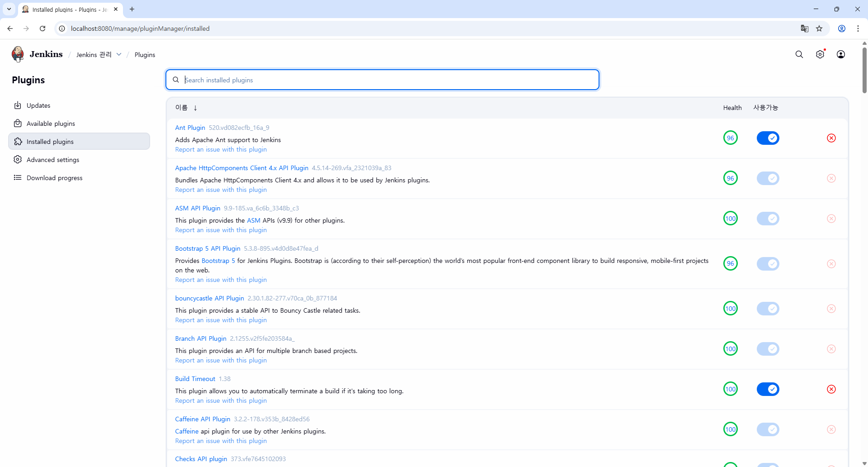Toggle the Branch API Plugin switch
Image resolution: width=868 pixels, height=467 pixels.
pyautogui.click(x=768, y=349)
